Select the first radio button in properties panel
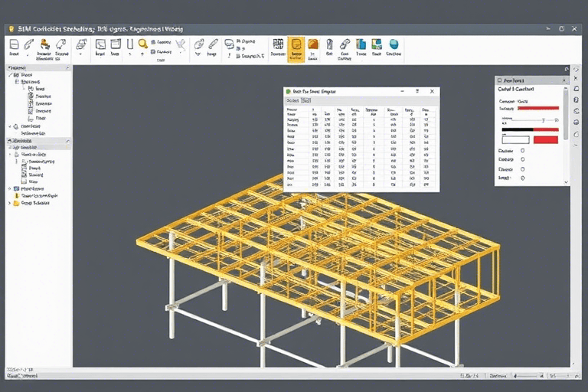The height and width of the screenshot is (392, 588). (522, 150)
